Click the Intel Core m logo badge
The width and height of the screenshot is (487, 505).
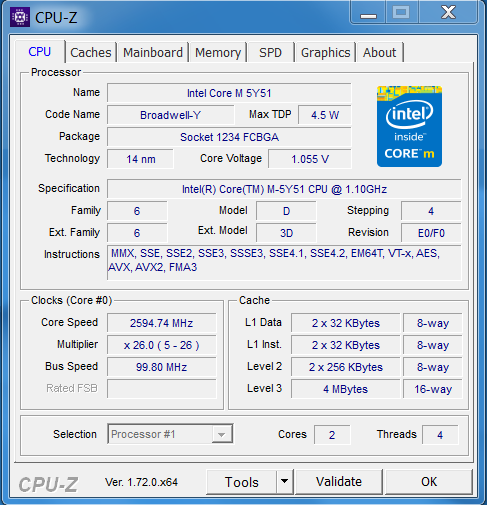pyautogui.click(x=409, y=126)
